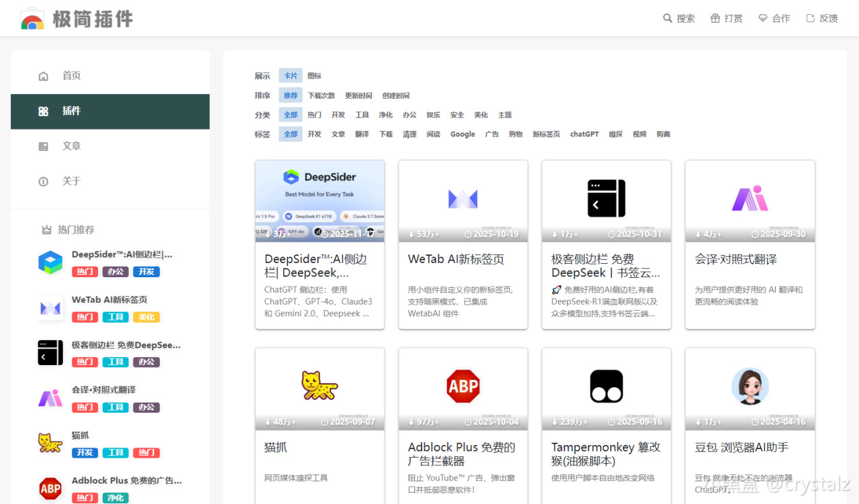859x504 pixels.
Task: Filter 分类 by 热门
Action: [315, 115]
